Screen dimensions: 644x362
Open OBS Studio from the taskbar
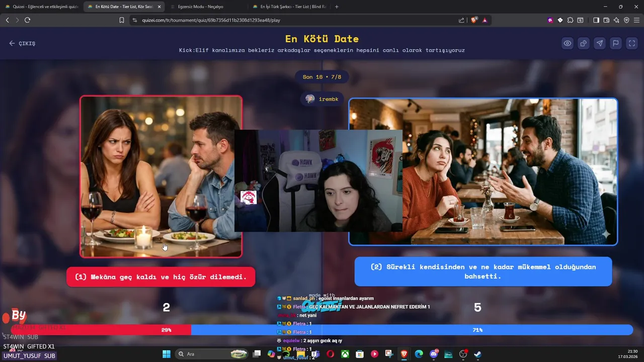coord(463,354)
